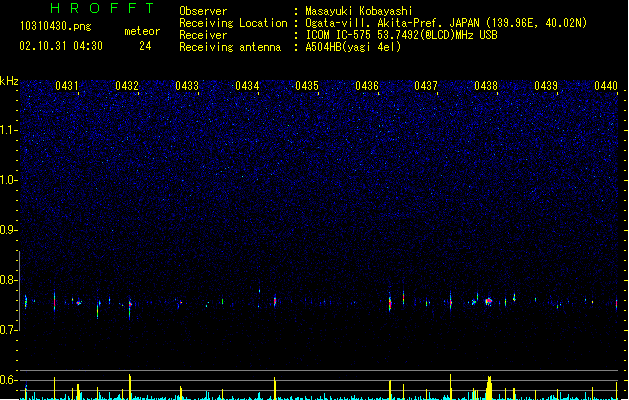Click time marker 0436
This screenshot has height=400, width=629.
(367, 86)
